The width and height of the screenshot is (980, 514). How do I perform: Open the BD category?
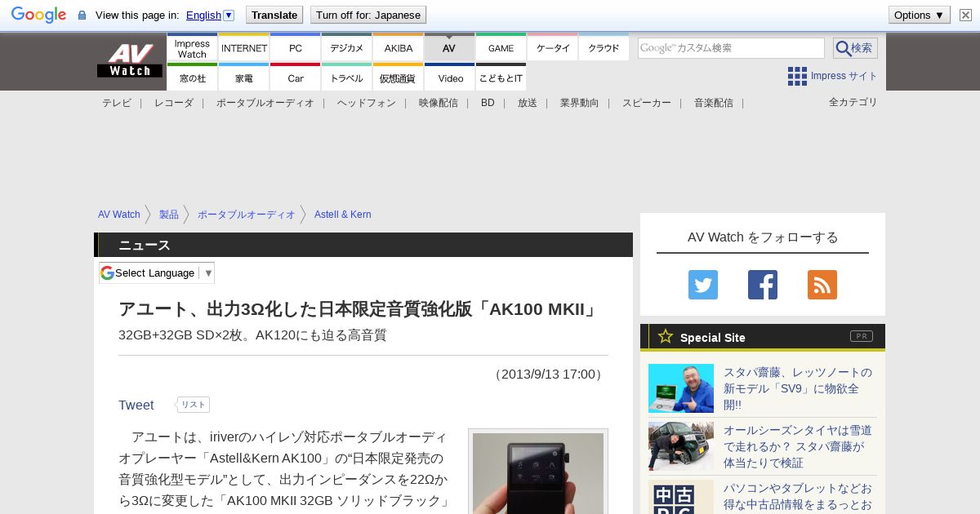pos(488,103)
